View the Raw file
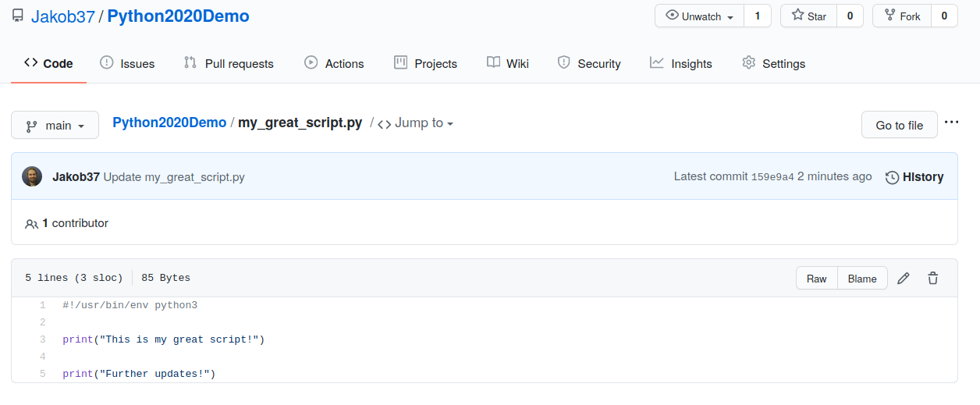Image resolution: width=980 pixels, height=405 pixels. click(817, 279)
